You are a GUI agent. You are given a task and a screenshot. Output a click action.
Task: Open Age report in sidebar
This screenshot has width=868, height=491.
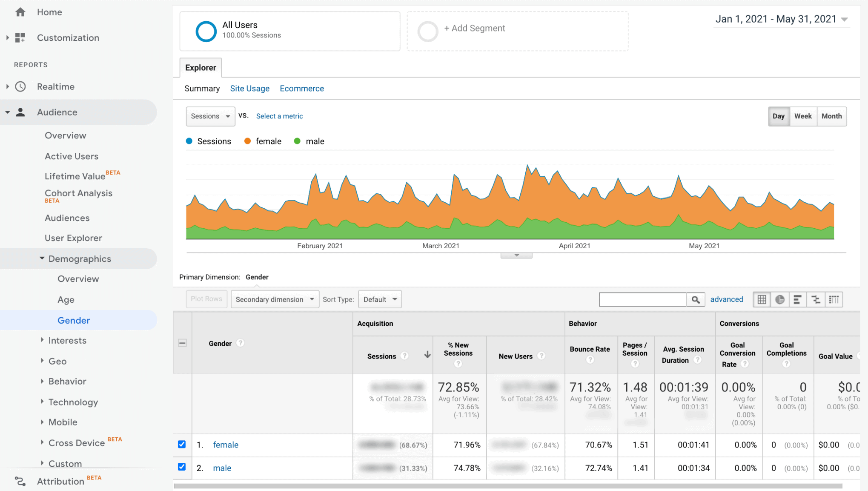point(66,300)
